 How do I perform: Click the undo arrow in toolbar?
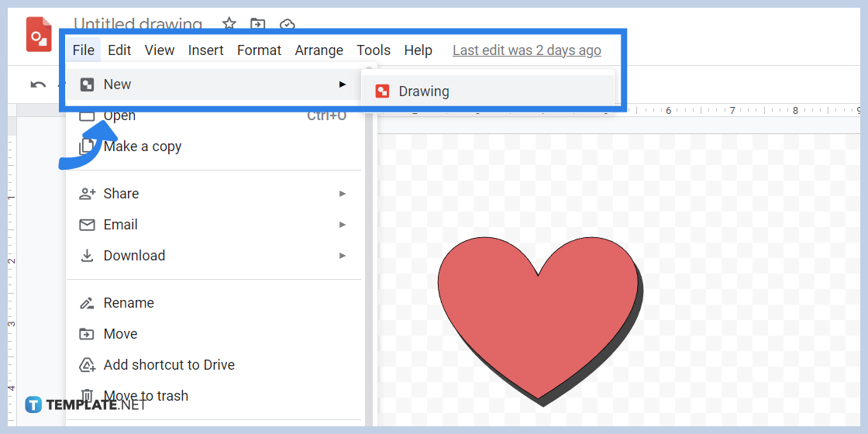pyautogui.click(x=38, y=84)
